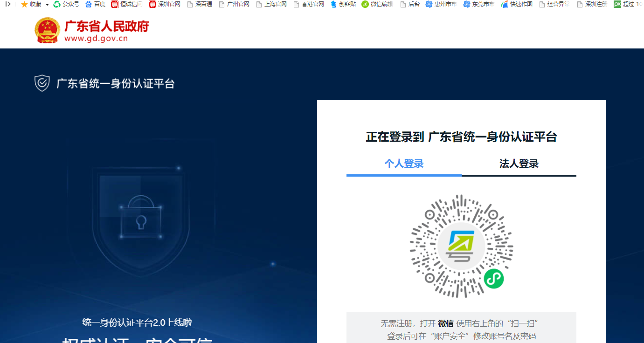
Task: Click the green mini-program badge on QR code
Action: pyautogui.click(x=493, y=279)
